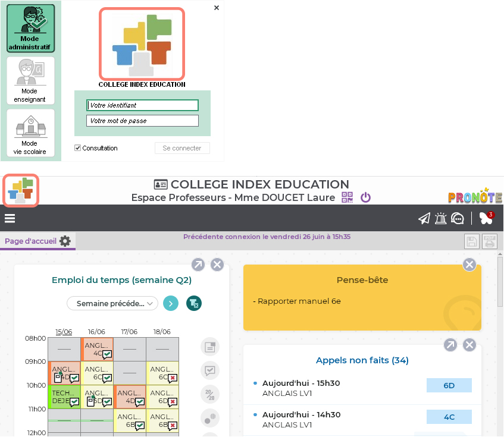The width and height of the screenshot is (504, 437).
Task: Click the ID card icon beside college name
Action: (x=161, y=184)
